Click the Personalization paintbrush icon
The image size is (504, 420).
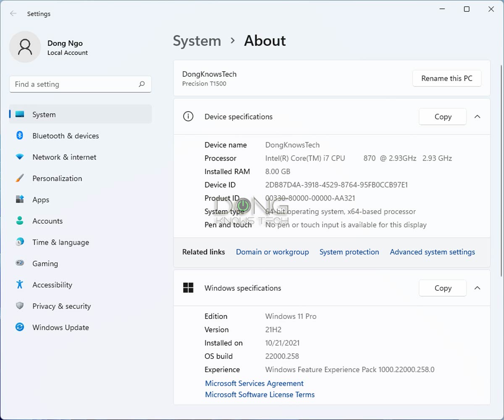click(20, 178)
